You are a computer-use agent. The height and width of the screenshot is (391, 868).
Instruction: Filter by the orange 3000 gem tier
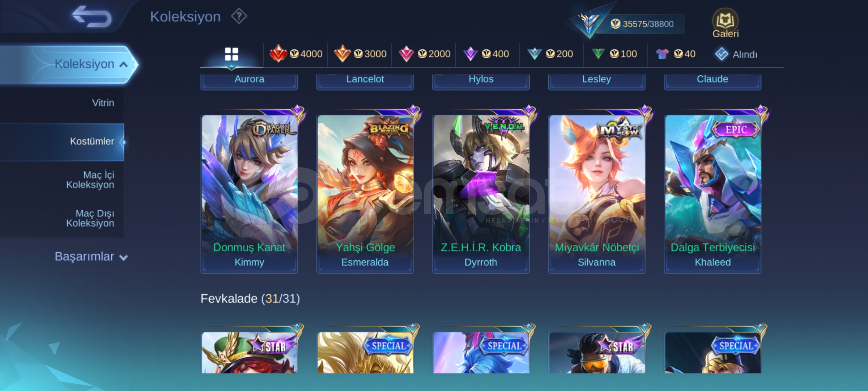360,54
